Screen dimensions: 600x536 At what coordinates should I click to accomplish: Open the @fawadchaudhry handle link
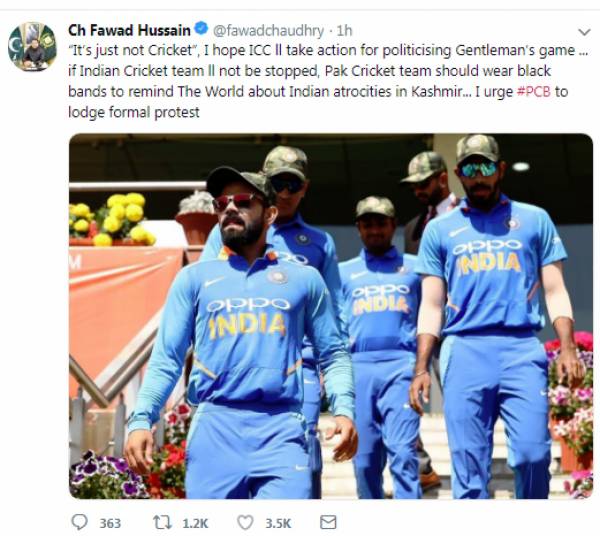tap(269, 31)
